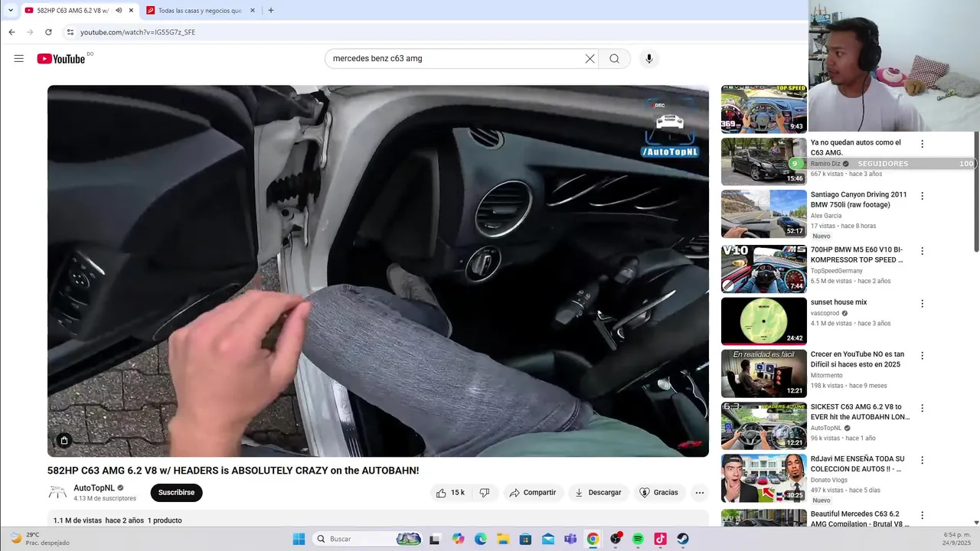The image size is (980, 551).
Task: Open top-speed 9:43 video thumbnail
Action: pos(763,109)
